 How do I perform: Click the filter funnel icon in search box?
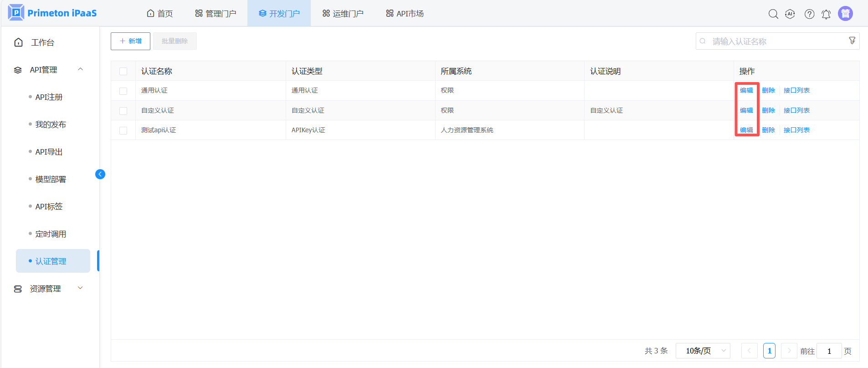tap(852, 41)
